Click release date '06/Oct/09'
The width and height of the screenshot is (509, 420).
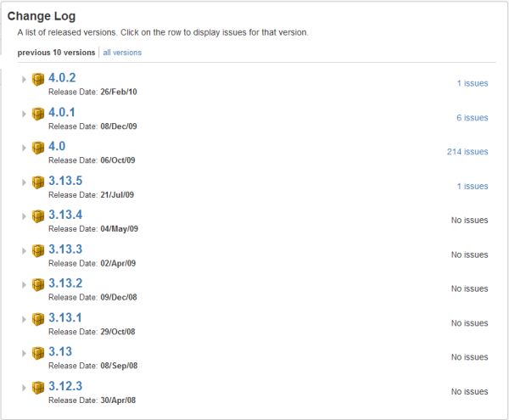pos(118,160)
